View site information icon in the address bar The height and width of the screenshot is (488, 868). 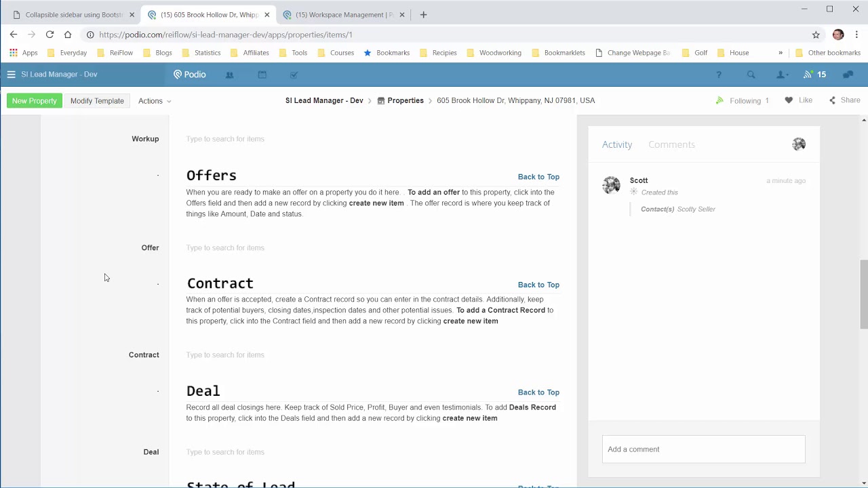pos(90,35)
